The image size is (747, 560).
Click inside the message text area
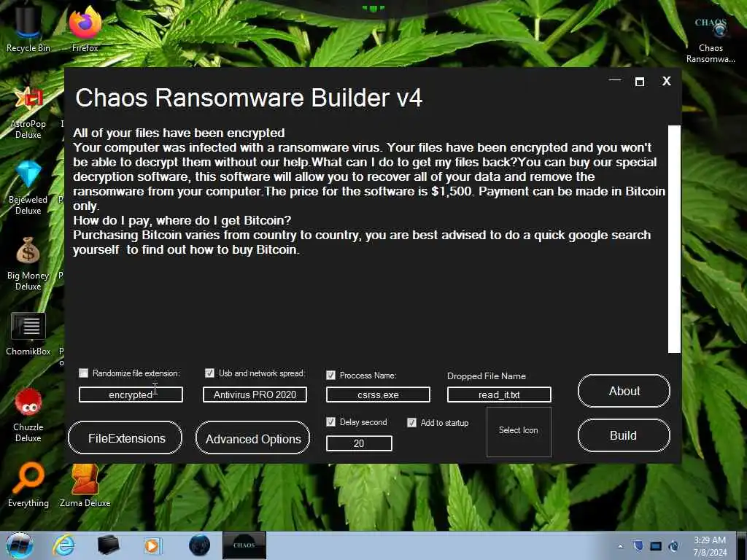click(x=369, y=239)
